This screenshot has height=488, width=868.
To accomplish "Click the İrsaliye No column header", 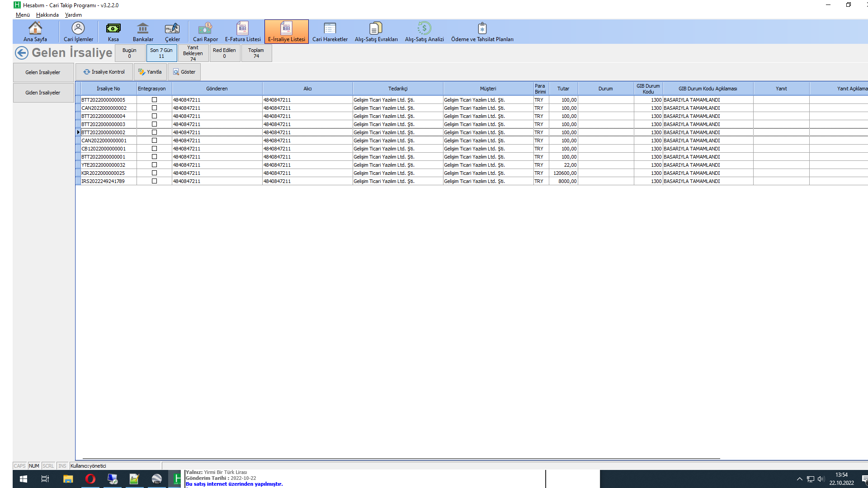I will pyautogui.click(x=108, y=89).
